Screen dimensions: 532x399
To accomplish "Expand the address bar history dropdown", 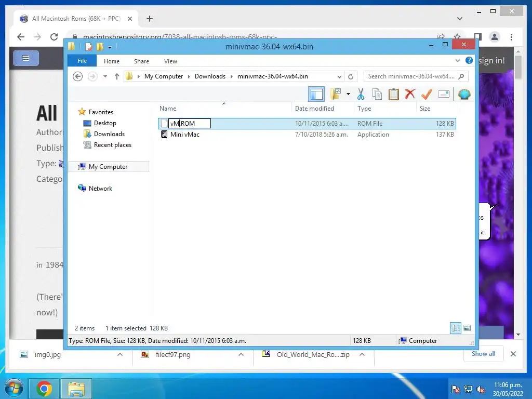I will 339,77.
